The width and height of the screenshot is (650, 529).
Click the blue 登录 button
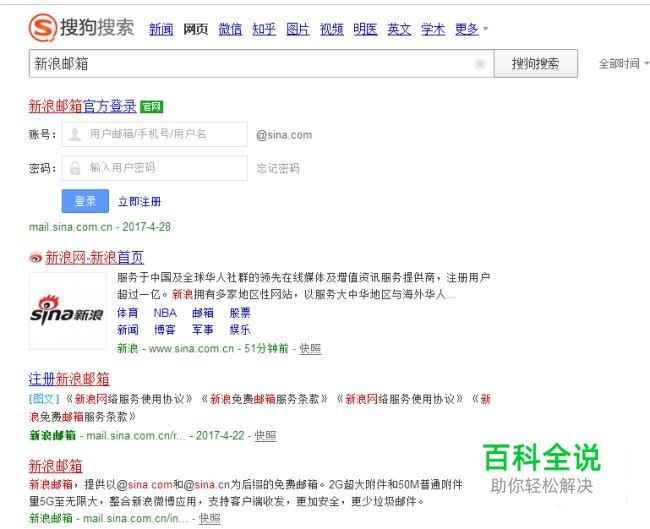85,201
